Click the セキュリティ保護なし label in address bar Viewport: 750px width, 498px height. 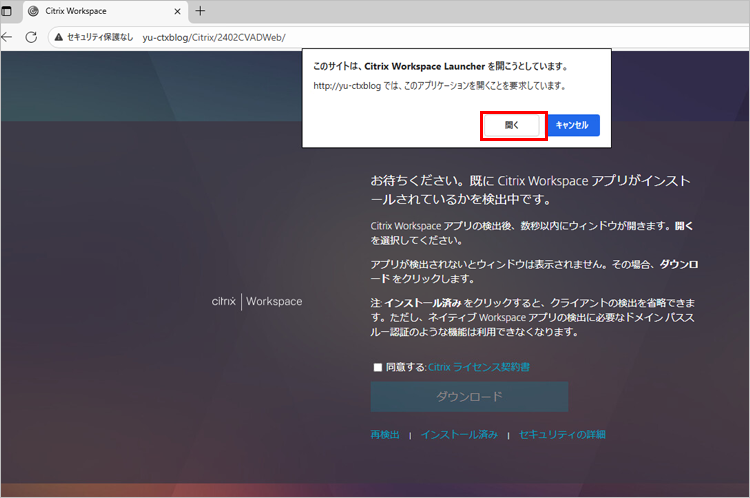(100, 37)
